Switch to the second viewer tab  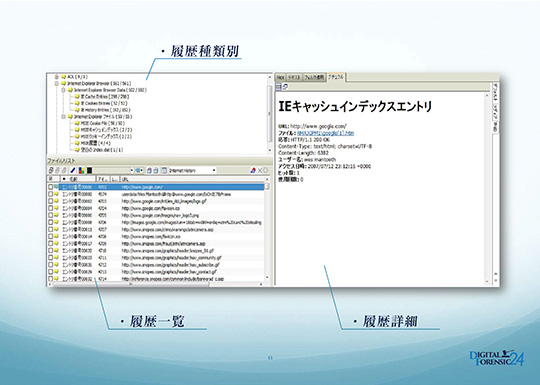294,77
